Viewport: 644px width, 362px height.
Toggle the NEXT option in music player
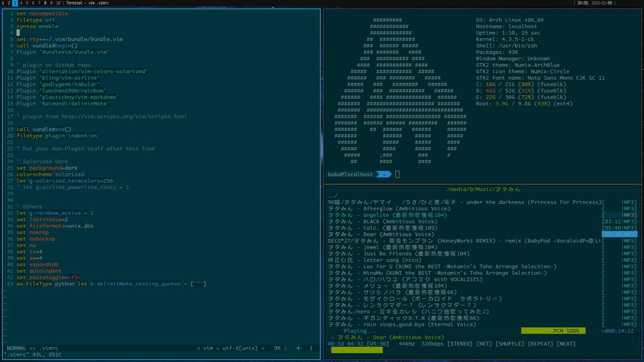(x=566, y=344)
